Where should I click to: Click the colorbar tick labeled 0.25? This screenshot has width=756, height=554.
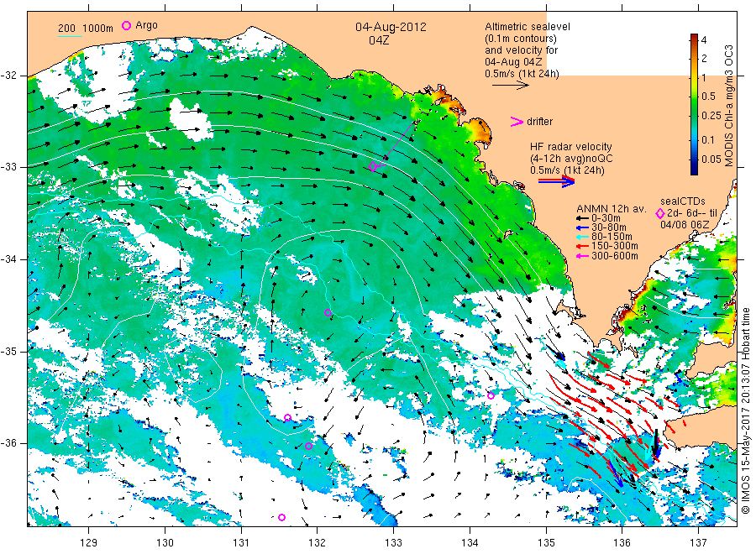(x=711, y=116)
